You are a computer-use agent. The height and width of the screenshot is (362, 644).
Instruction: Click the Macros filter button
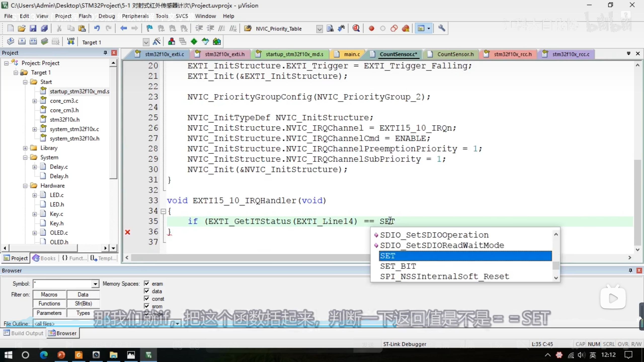point(49,294)
